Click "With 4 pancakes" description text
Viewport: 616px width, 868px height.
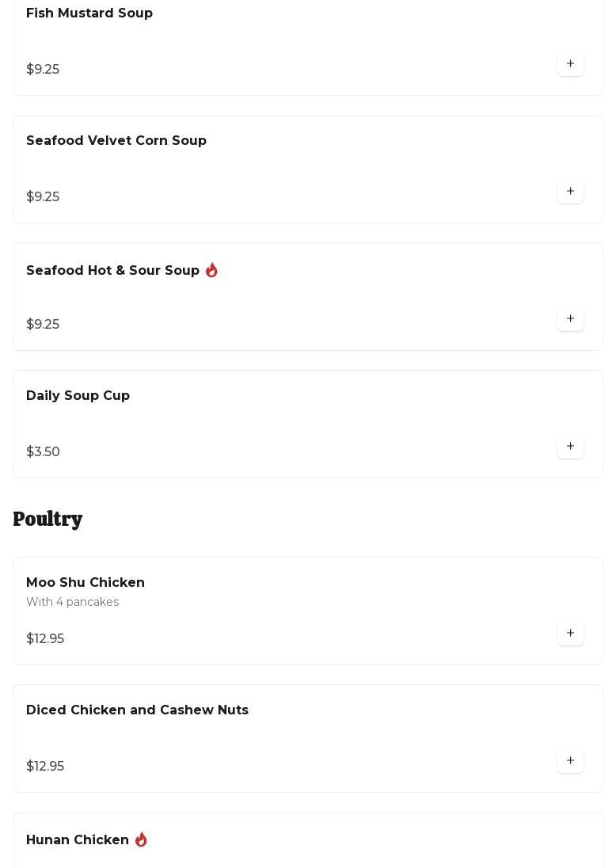[72, 603]
